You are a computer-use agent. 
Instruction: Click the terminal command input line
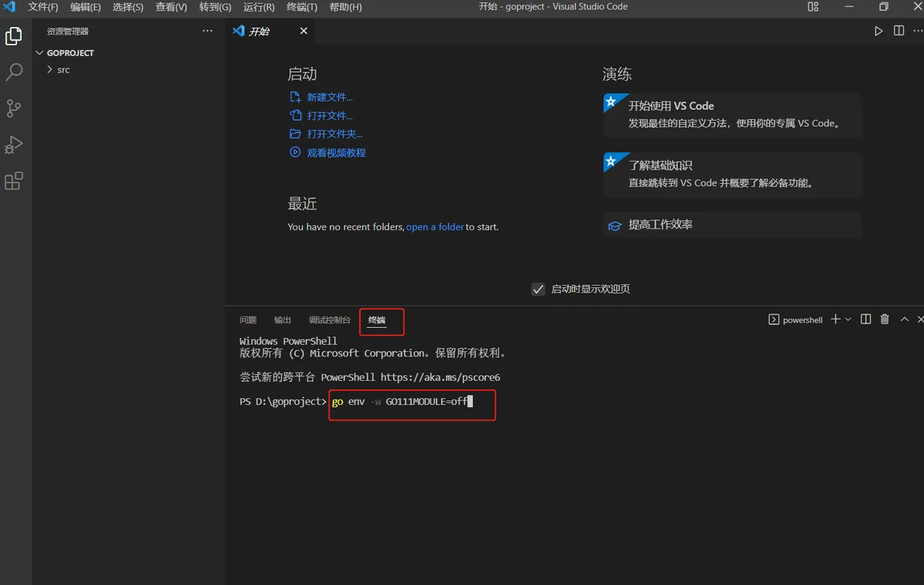click(400, 402)
